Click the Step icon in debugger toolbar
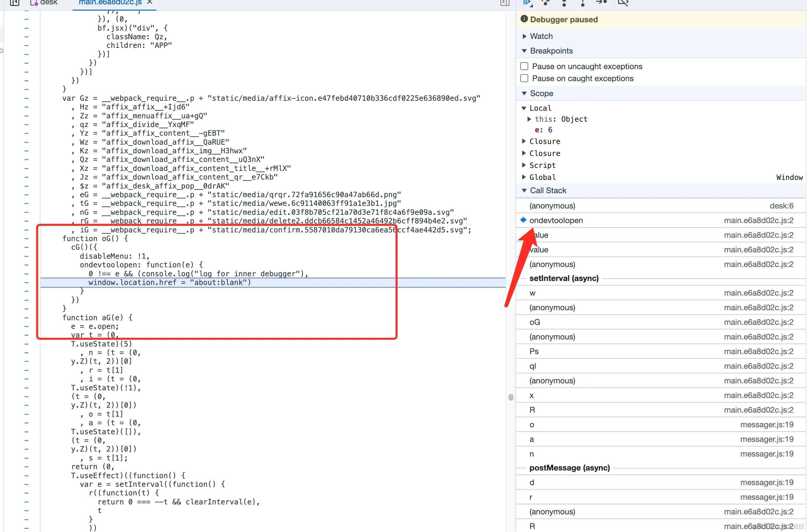 click(601, 3)
